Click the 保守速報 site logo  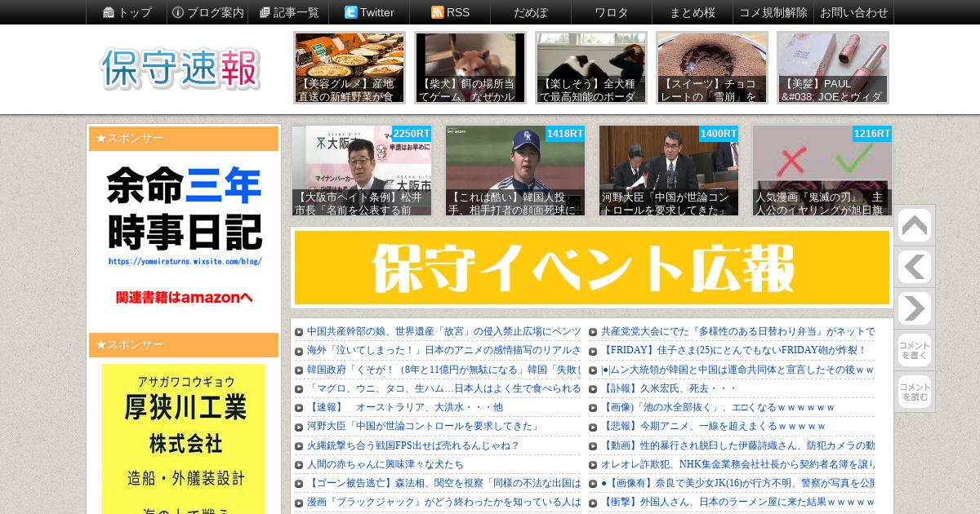tap(180, 69)
